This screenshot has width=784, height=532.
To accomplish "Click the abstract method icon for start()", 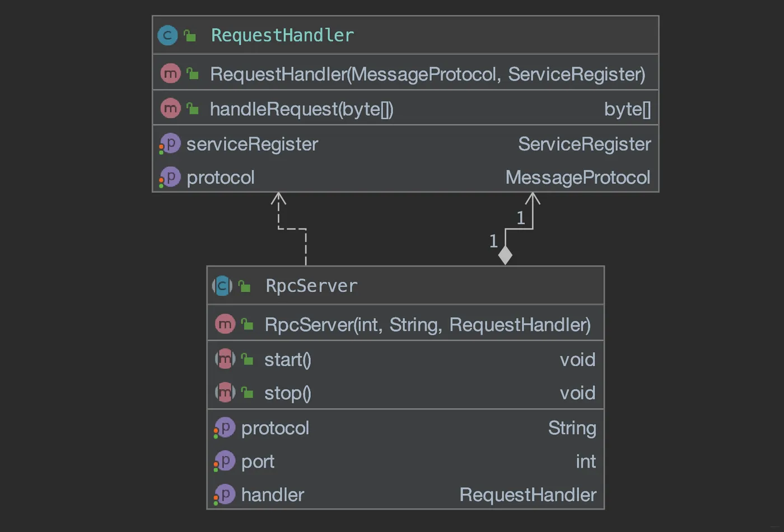I will pos(225,359).
